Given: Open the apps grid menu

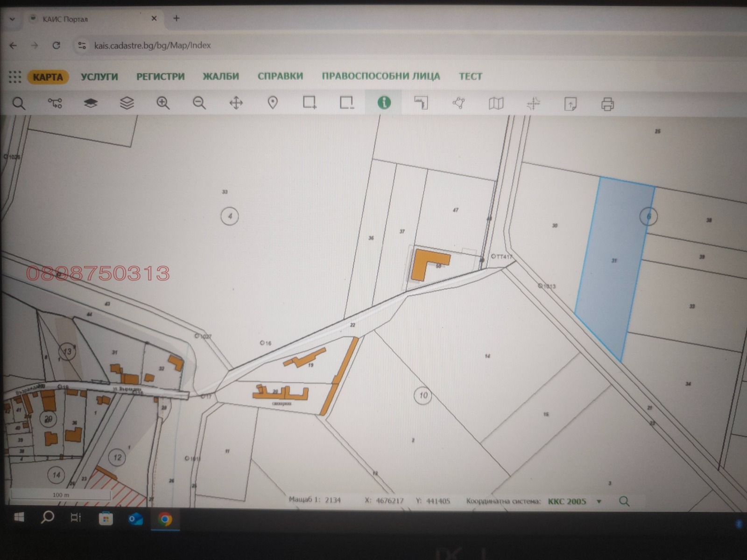Looking at the screenshot, I should point(15,77).
